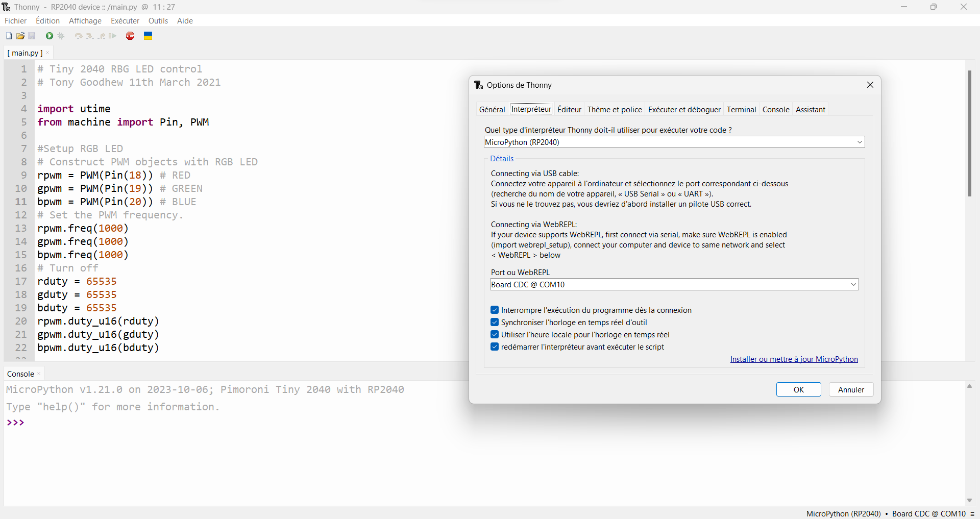Click console scrollbar down arrow

969,501
